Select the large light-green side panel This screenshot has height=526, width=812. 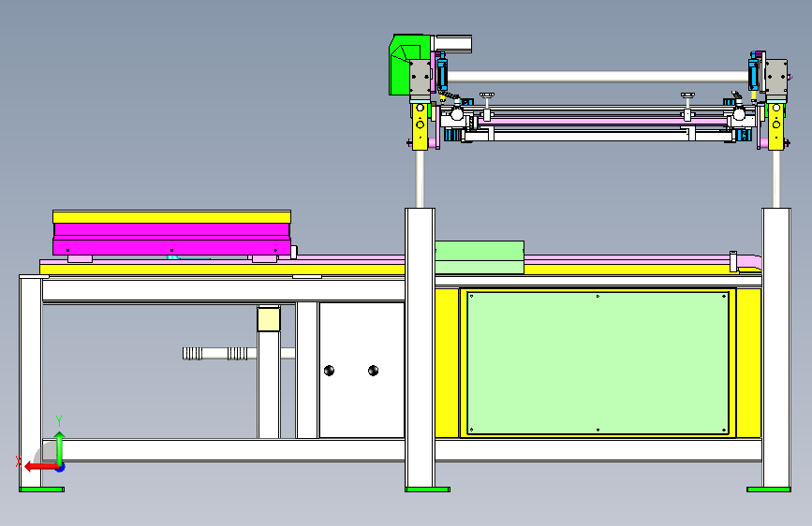coord(598,363)
